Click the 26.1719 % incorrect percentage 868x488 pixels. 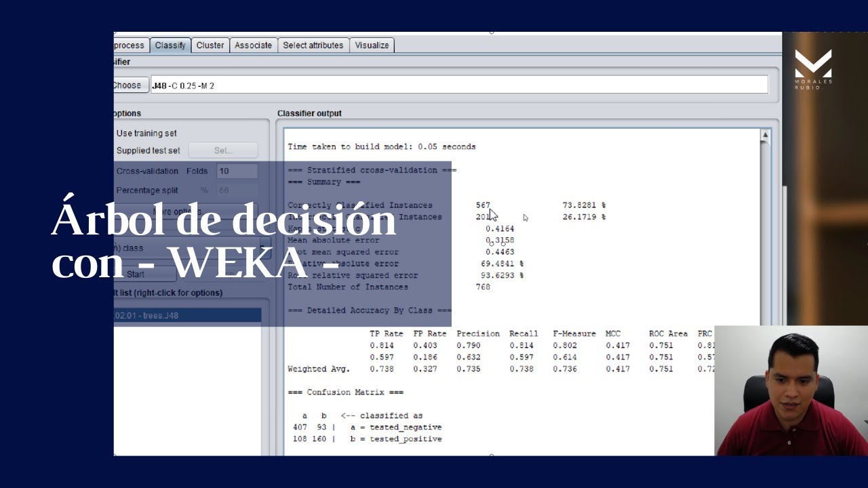(x=584, y=217)
